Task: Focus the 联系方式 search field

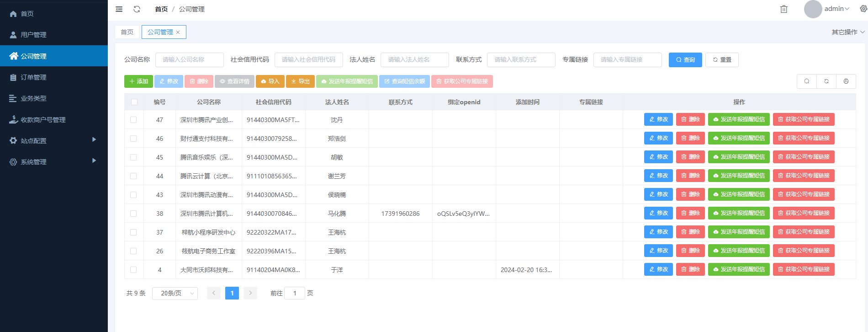Action: point(521,60)
